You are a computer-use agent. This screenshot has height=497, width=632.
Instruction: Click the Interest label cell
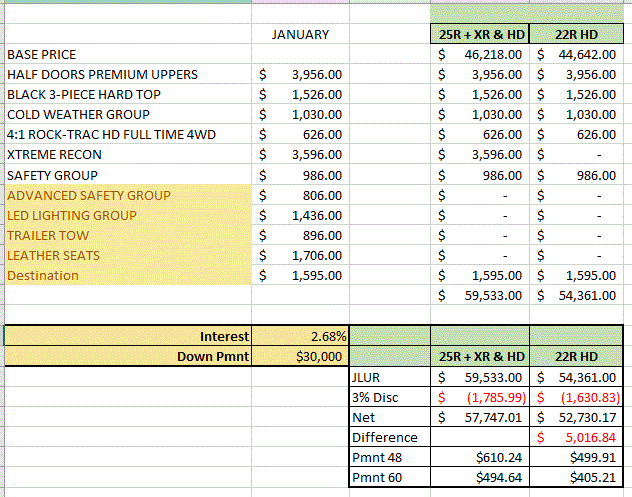(x=128, y=336)
